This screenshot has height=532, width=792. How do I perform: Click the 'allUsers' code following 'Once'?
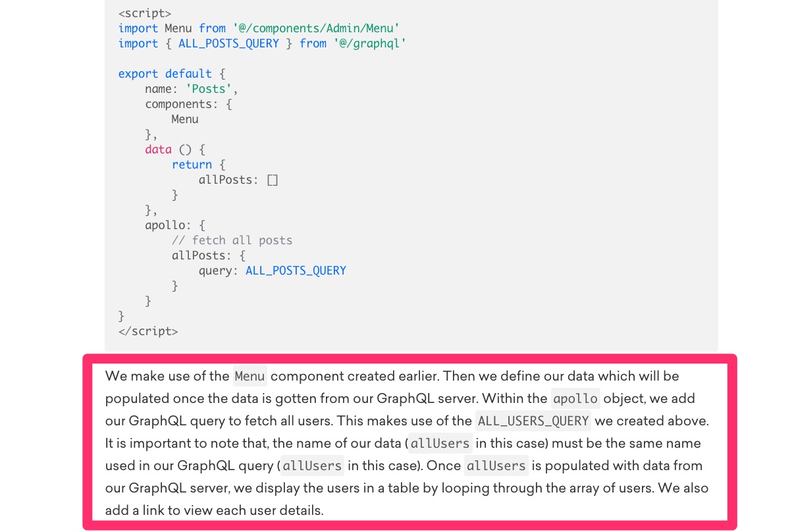[x=496, y=465]
